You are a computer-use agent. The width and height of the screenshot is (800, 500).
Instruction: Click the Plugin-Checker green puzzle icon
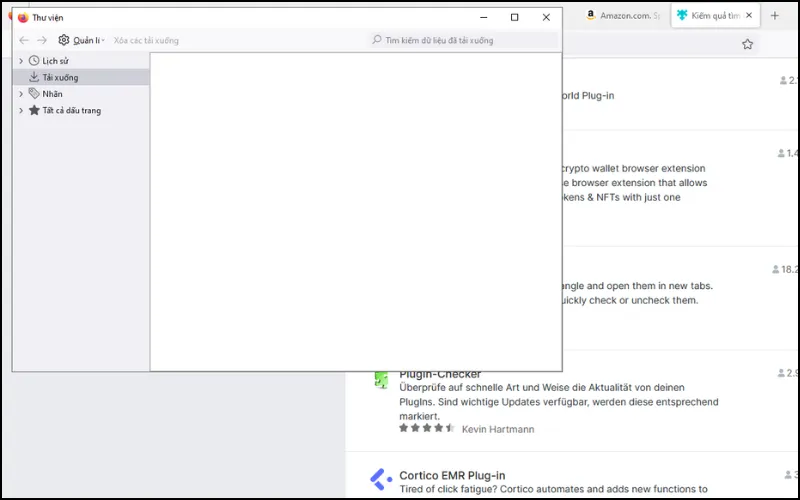pyautogui.click(x=381, y=380)
